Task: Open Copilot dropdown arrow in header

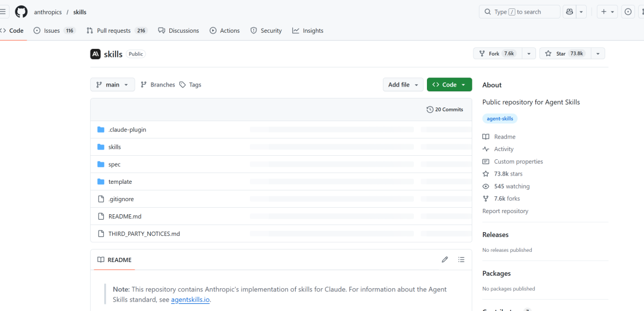Action: coord(581,12)
